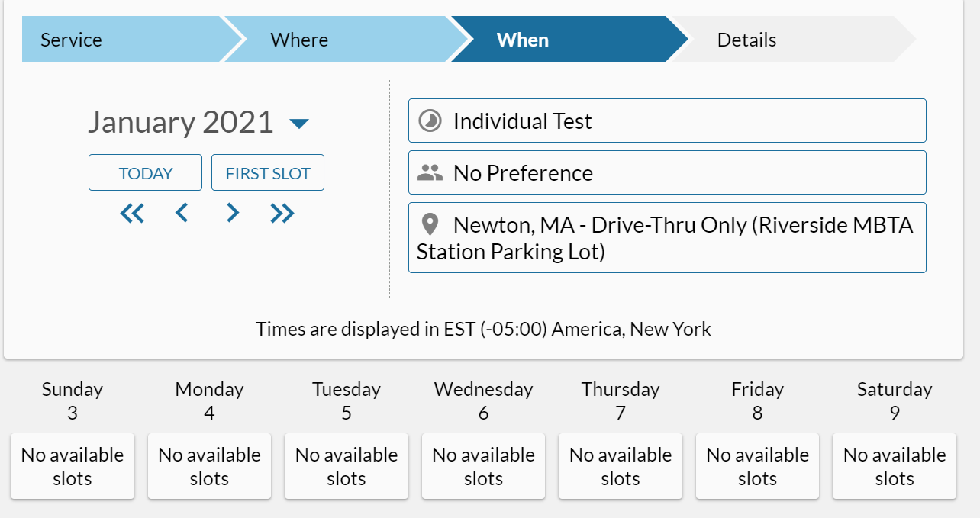
Task: Open the No Preference staff field
Action: [x=667, y=172]
